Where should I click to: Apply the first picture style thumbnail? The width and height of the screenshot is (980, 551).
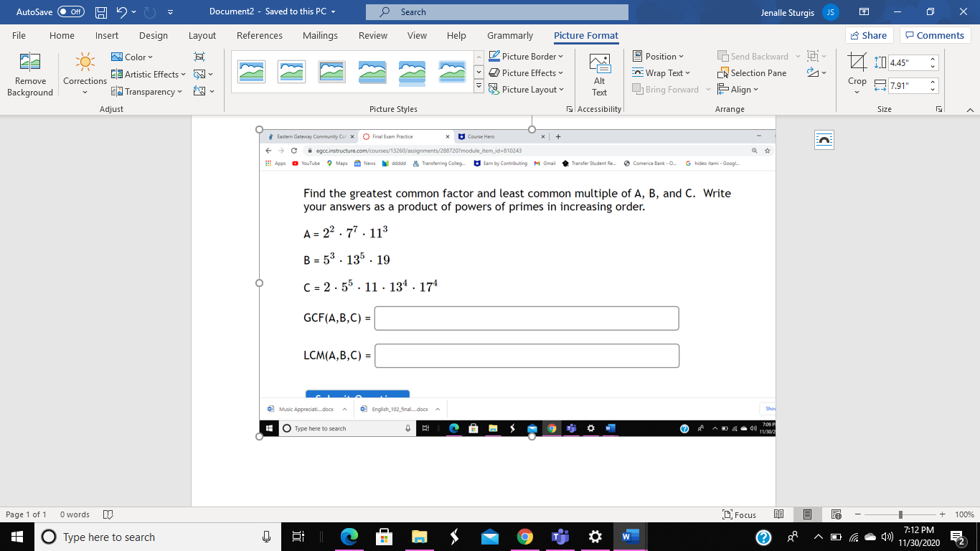click(x=250, y=71)
